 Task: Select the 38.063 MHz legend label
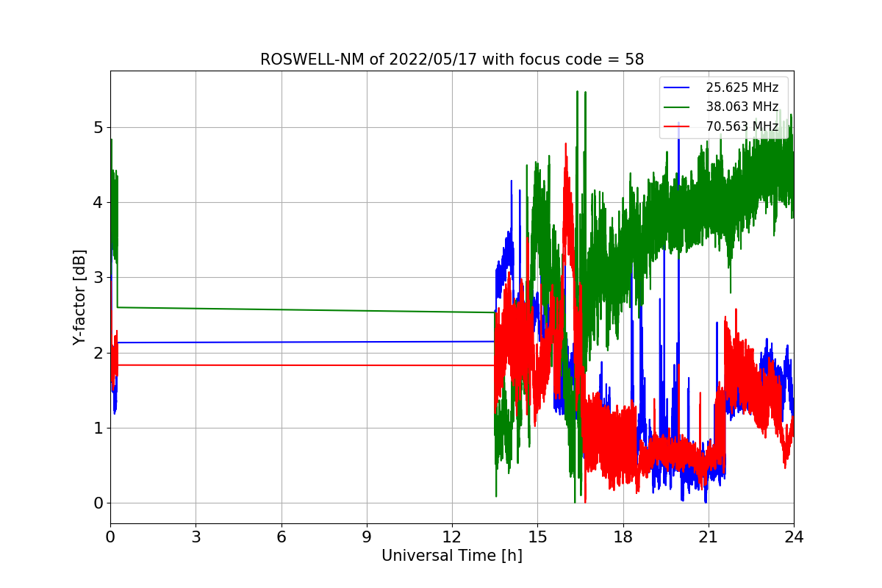point(742,107)
